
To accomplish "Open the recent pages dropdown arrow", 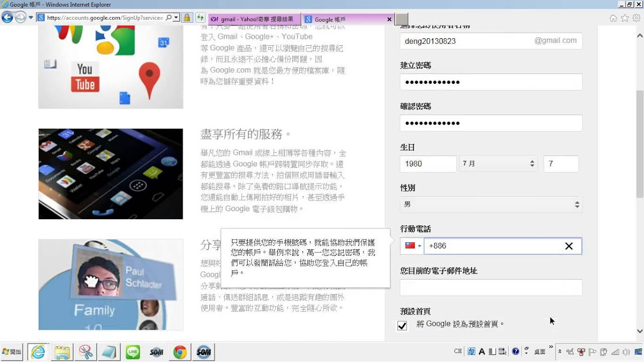I will click(31, 18).
